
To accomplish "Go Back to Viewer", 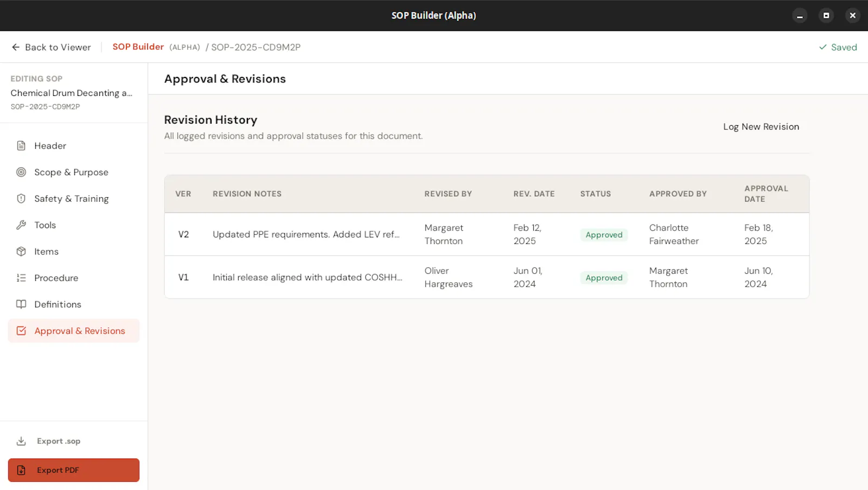I will point(52,47).
